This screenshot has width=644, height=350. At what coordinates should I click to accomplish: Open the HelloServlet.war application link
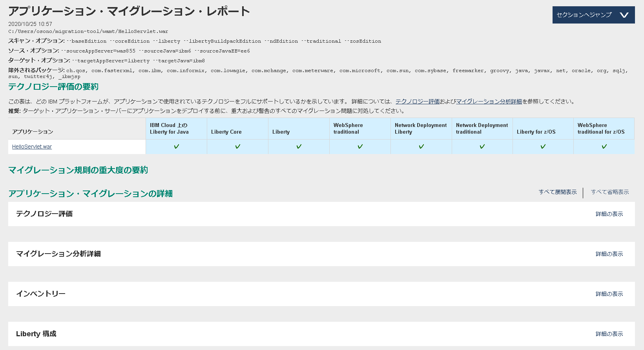pos(32,147)
